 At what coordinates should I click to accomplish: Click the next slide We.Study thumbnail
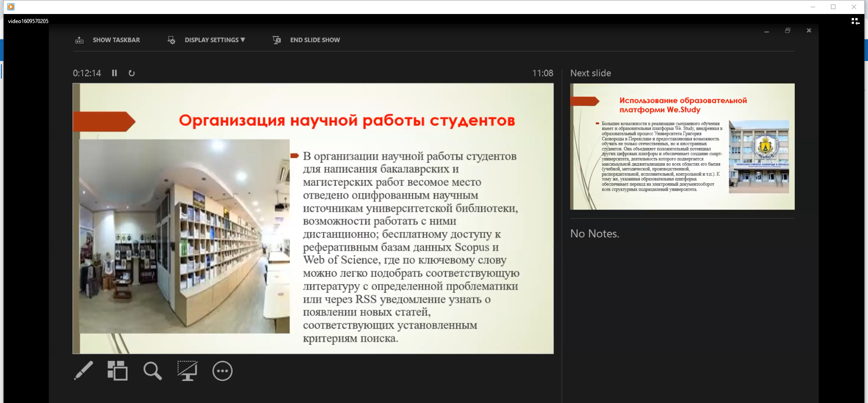(x=682, y=146)
